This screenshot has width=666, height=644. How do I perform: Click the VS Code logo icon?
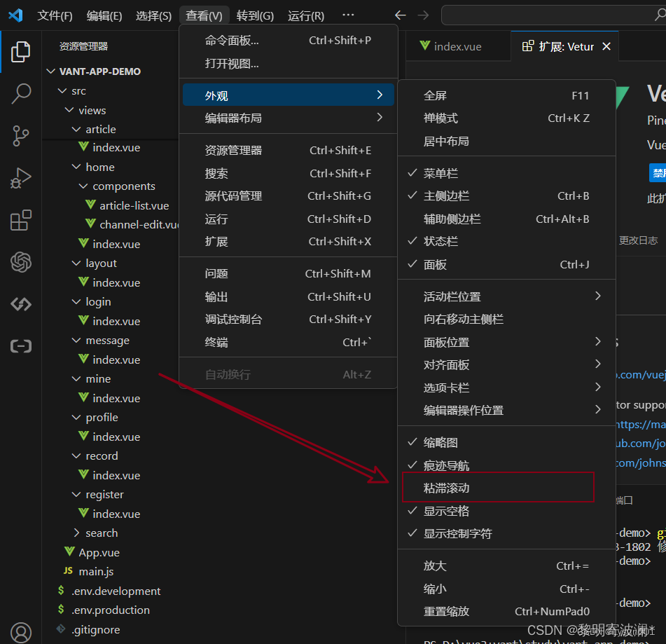pyautogui.click(x=15, y=15)
